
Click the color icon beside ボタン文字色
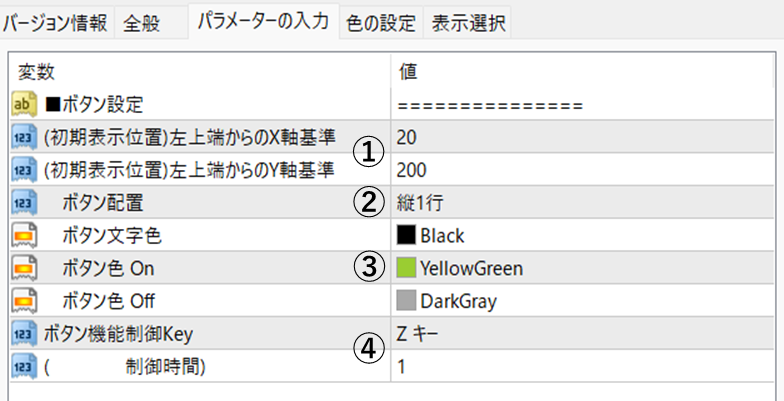tap(24, 235)
